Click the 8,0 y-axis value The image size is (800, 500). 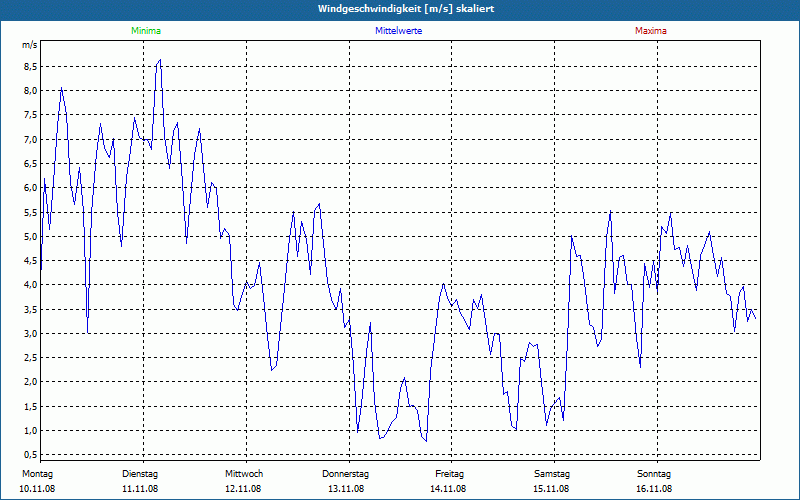tap(30, 91)
